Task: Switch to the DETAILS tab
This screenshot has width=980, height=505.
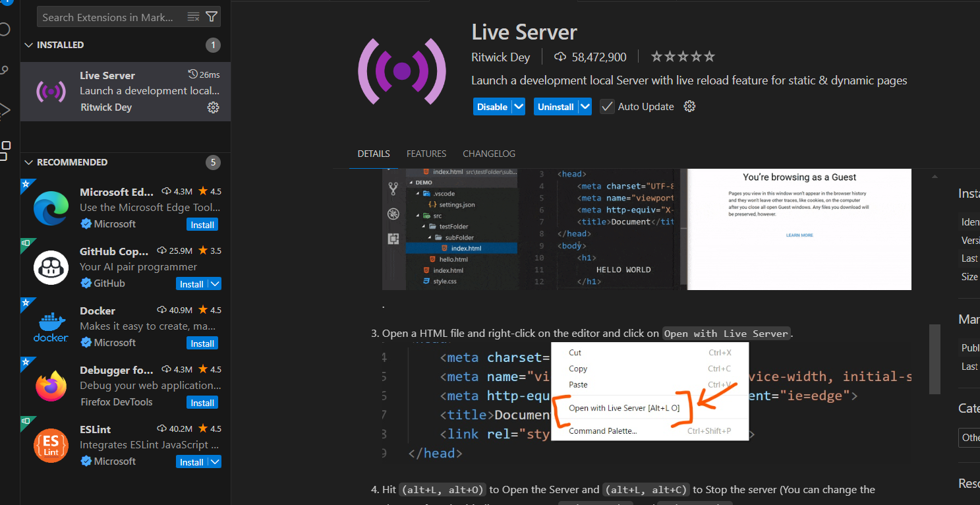Action: (374, 154)
